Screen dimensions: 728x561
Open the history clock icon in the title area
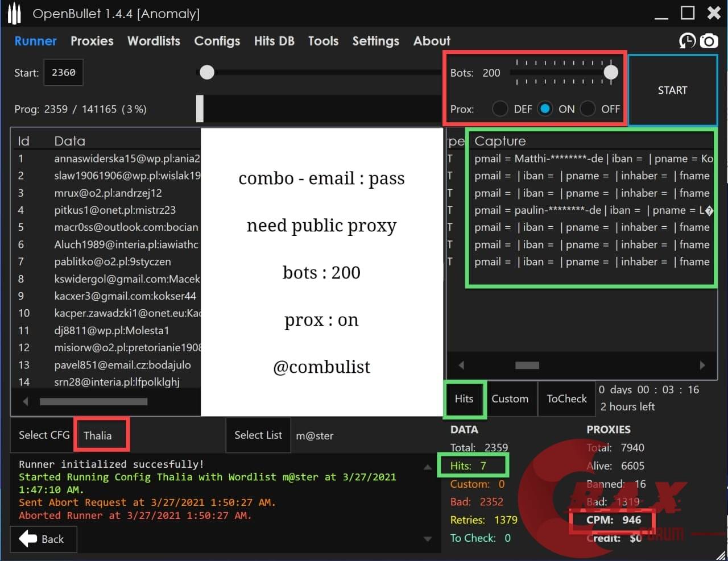tap(688, 41)
